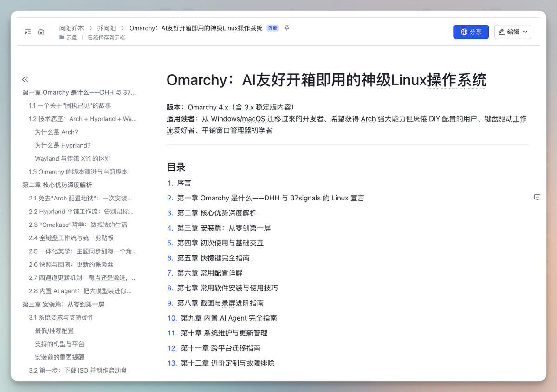Select outline item 1.1 一个关于"固执己见"的故事
This screenshot has width=557, height=392.
pyautogui.click(x=70, y=106)
